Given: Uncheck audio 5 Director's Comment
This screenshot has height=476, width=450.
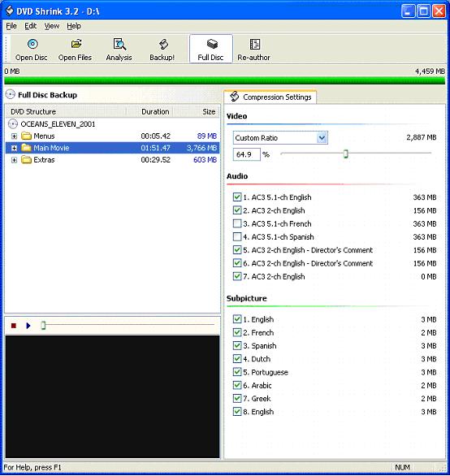Looking at the screenshot, I should click(237, 250).
